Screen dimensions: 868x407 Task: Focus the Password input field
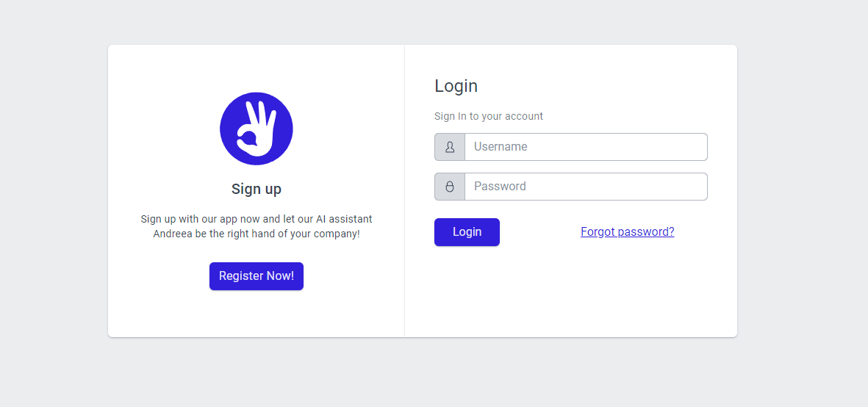(586, 187)
